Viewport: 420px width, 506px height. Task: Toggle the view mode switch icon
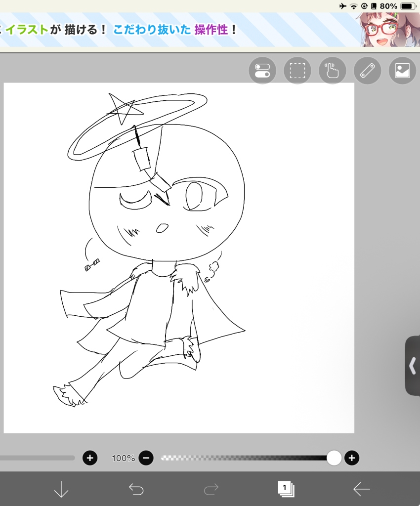[x=262, y=71]
